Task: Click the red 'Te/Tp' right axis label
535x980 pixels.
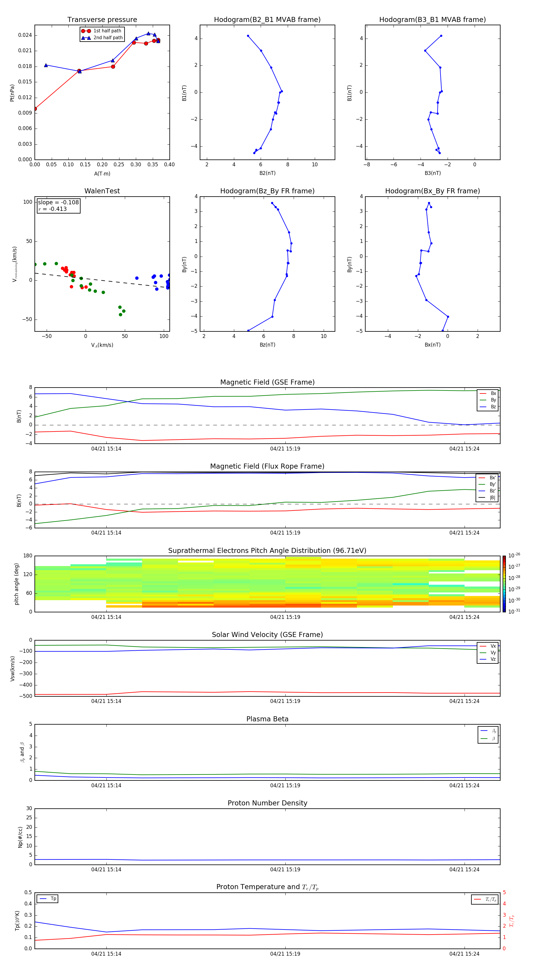Action: click(x=512, y=921)
